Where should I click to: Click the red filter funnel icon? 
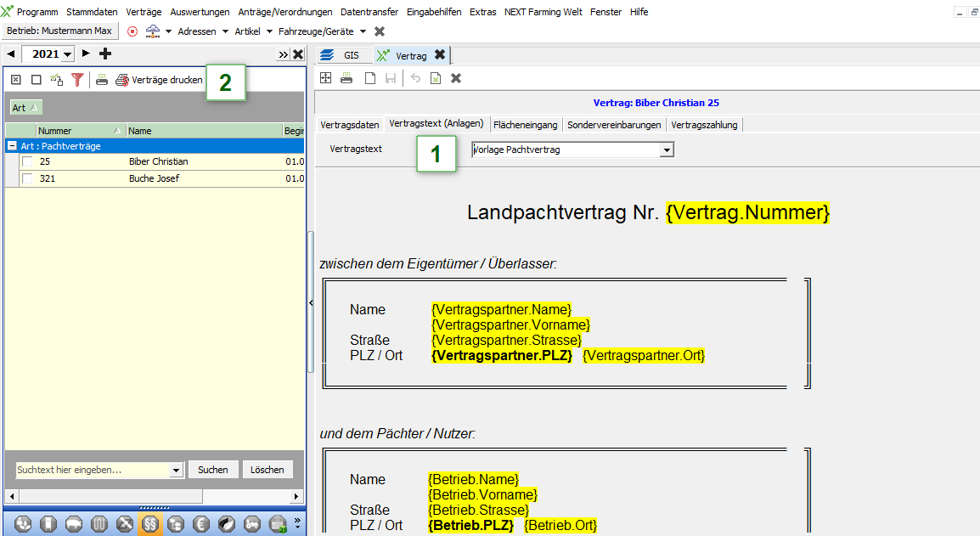77,80
